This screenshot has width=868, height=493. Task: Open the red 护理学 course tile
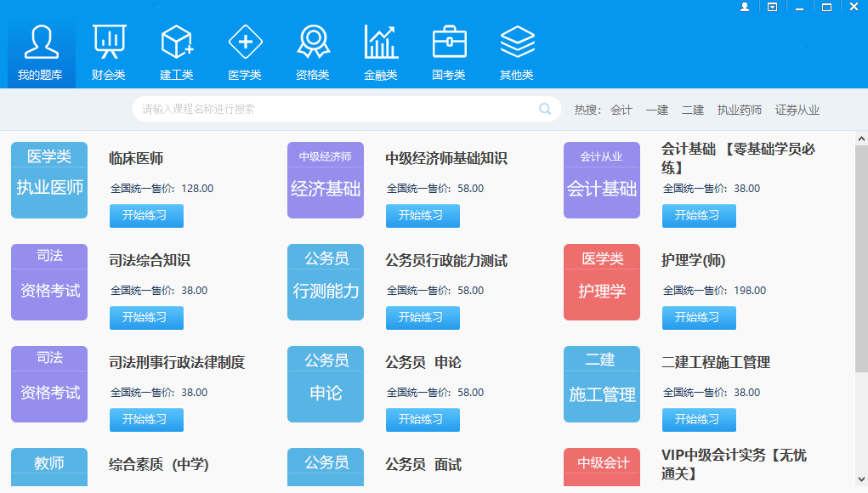pos(602,282)
